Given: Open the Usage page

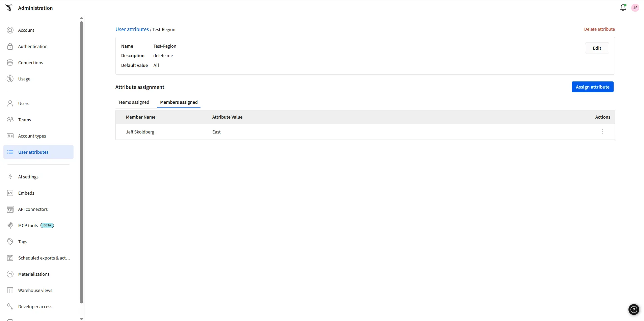Looking at the screenshot, I should pos(38,79).
